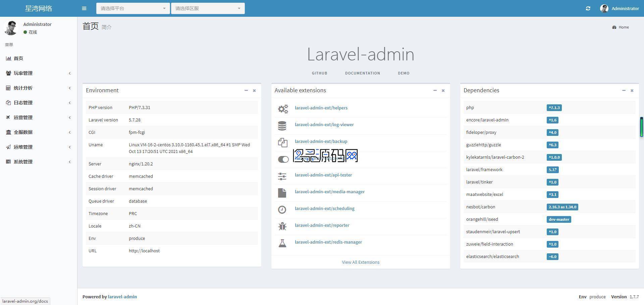Open the GITHUB link
The height and width of the screenshot is (305, 644).
click(319, 73)
